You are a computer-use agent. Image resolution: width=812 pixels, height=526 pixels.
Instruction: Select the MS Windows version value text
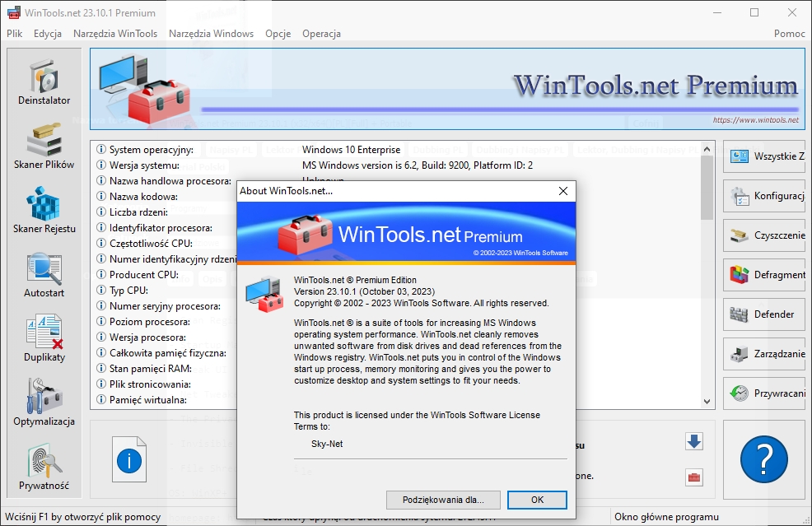pyautogui.click(x=418, y=165)
